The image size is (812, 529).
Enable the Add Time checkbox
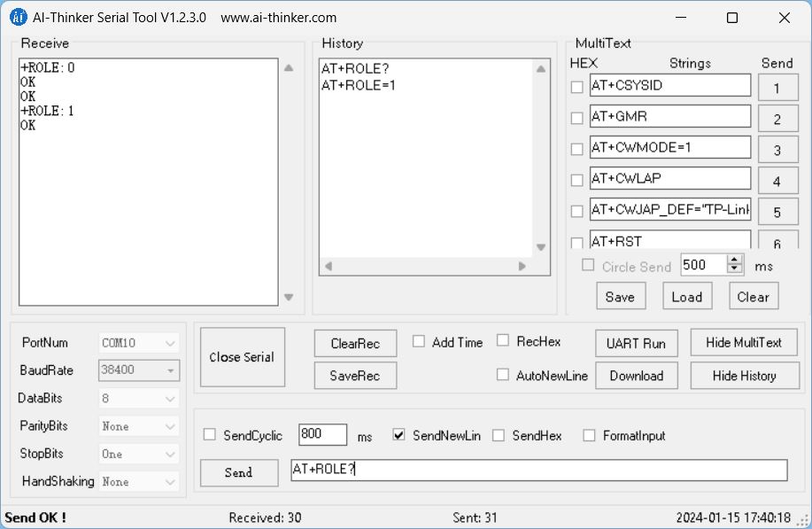pyautogui.click(x=419, y=342)
